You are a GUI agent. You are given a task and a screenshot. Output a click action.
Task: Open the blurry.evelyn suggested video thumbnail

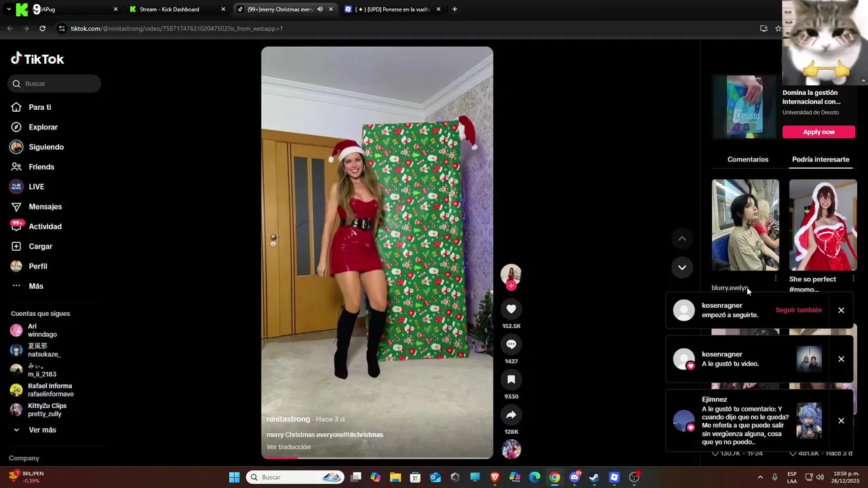745,225
